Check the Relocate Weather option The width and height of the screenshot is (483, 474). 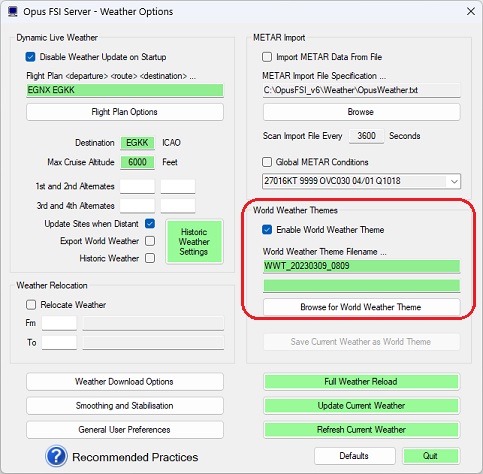click(31, 305)
